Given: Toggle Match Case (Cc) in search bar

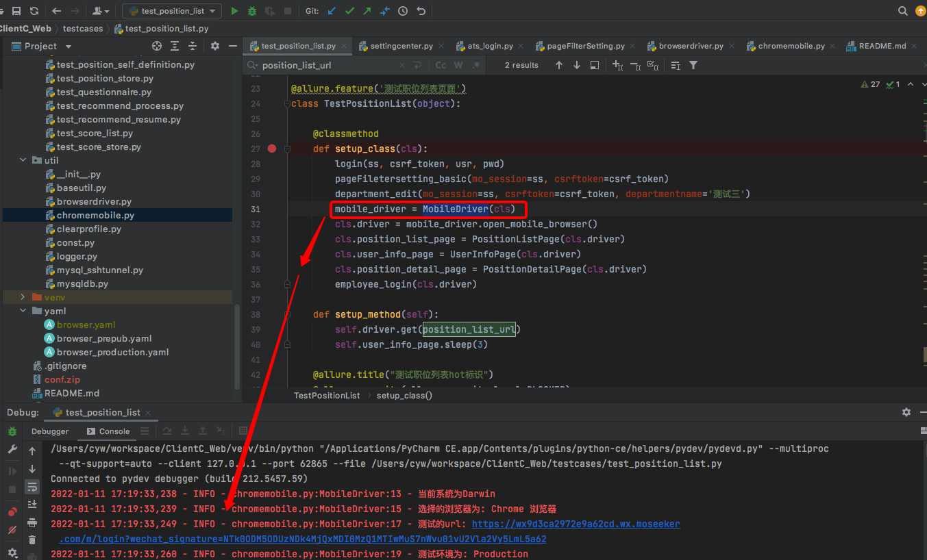Looking at the screenshot, I should pos(441,65).
